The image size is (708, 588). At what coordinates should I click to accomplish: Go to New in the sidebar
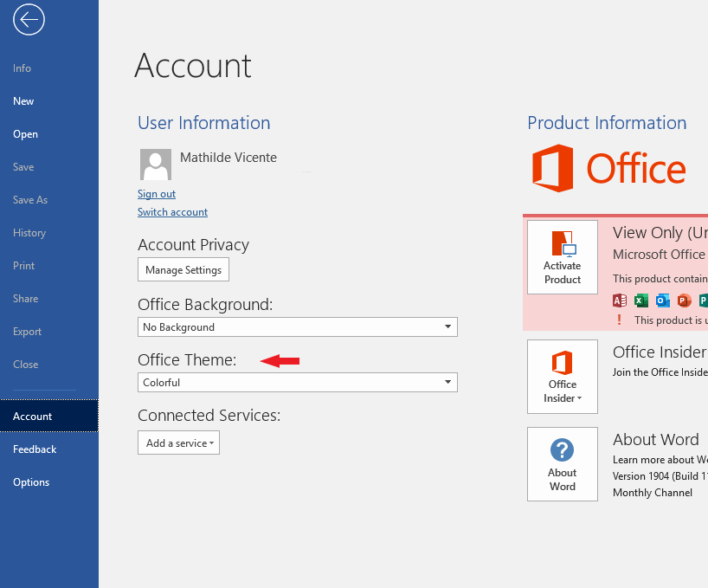(x=23, y=101)
